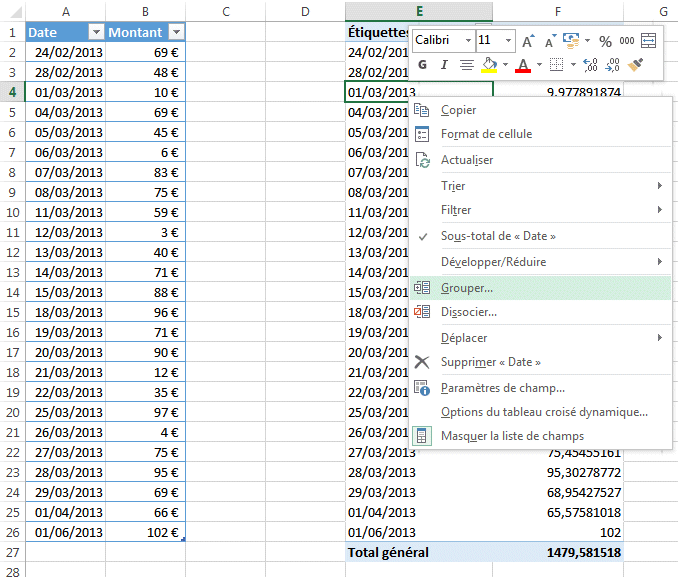Select pivot cell 01/06/2013 in column E

(x=419, y=532)
